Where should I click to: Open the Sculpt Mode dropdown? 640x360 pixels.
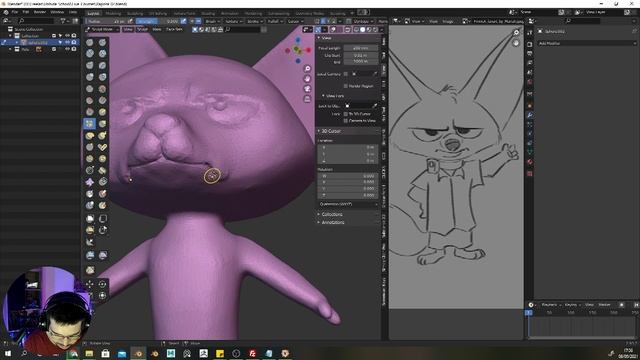102,29
